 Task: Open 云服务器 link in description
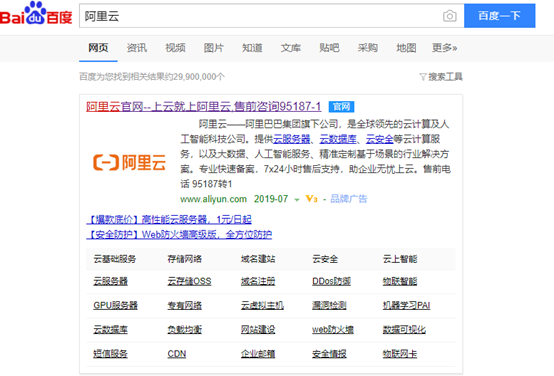click(291, 139)
